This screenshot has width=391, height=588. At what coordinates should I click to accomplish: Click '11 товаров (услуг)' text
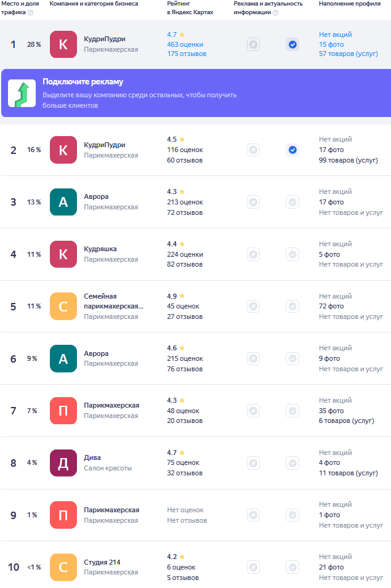click(x=349, y=473)
